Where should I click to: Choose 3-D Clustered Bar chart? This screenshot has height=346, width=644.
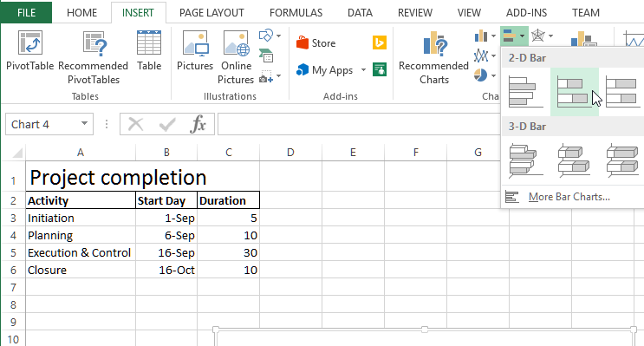(x=525, y=160)
